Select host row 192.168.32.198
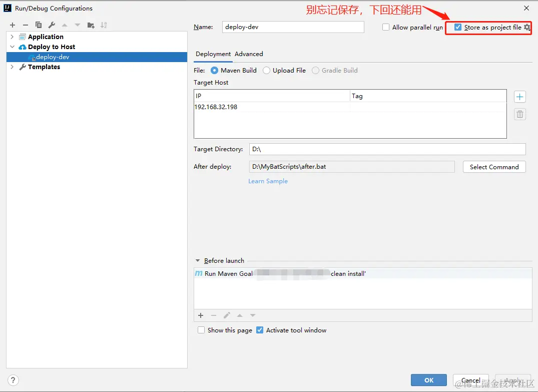Image resolution: width=538 pixels, height=392 pixels. tap(350, 107)
